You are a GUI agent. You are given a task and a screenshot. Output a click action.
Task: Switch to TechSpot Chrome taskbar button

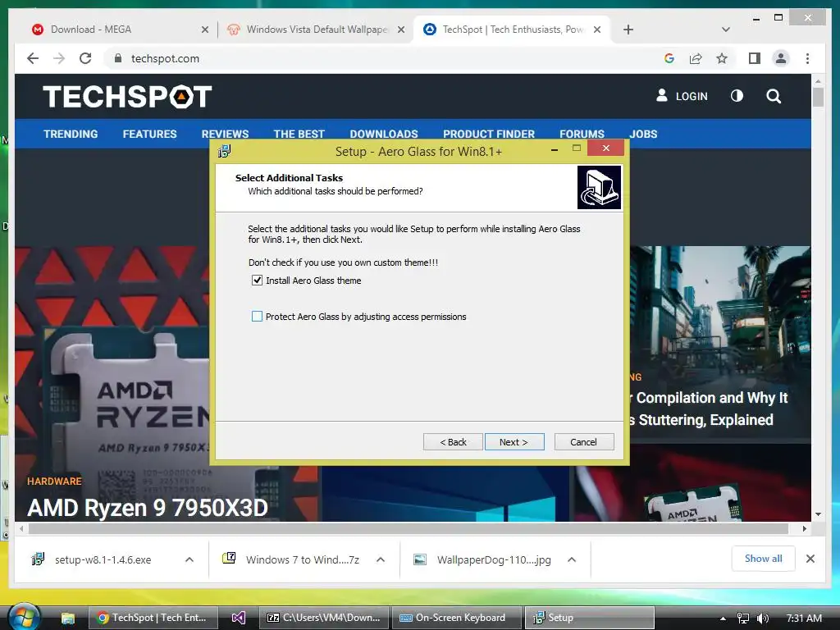152,618
